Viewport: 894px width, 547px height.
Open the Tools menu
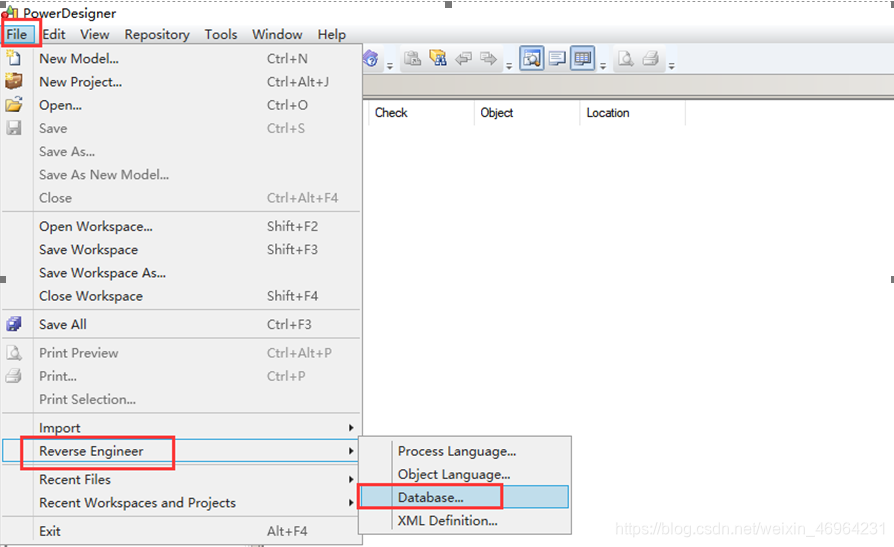221,35
